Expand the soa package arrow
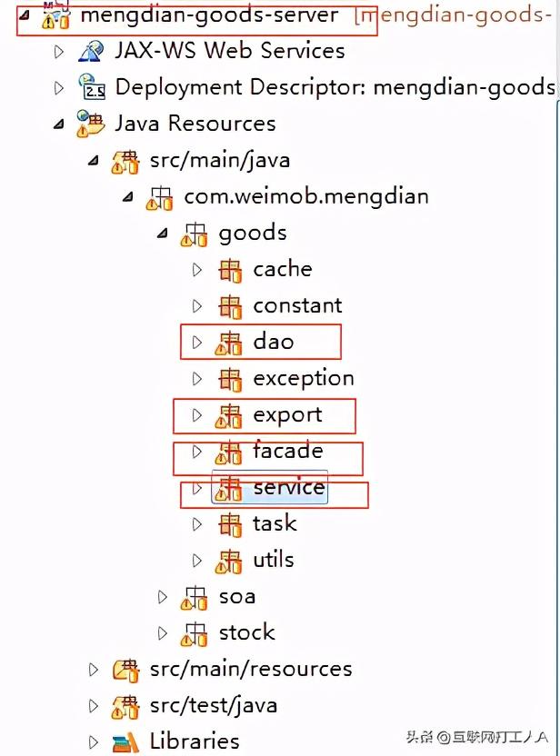The width and height of the screenshot is (560, 756). [x=163, y=597]
